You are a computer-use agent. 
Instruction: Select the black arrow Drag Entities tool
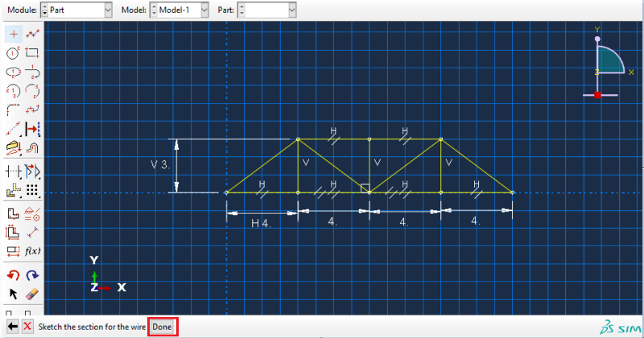click(13, 294)
